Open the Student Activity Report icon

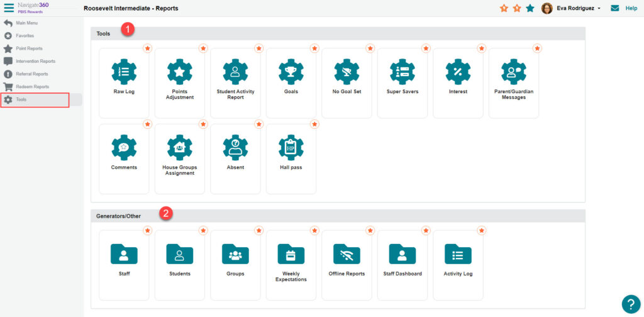point(235,72)
